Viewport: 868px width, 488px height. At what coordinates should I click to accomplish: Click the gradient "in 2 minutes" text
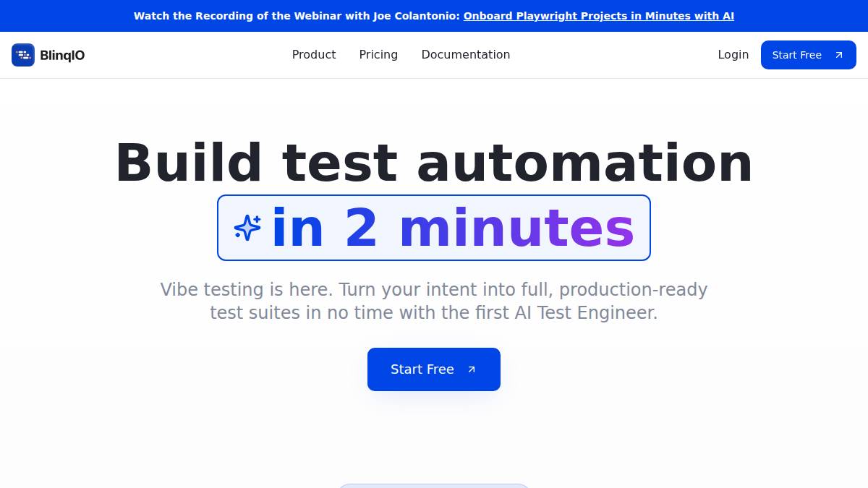453,228
